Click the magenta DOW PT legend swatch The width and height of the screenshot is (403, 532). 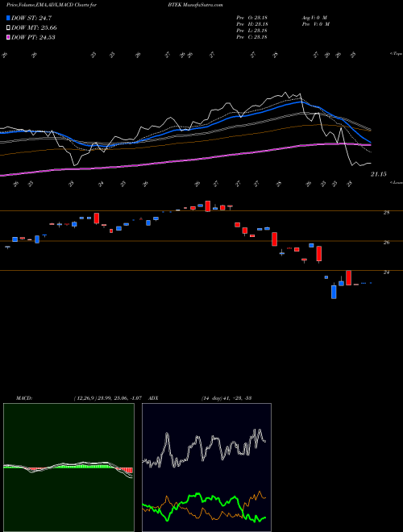(8, 37)
